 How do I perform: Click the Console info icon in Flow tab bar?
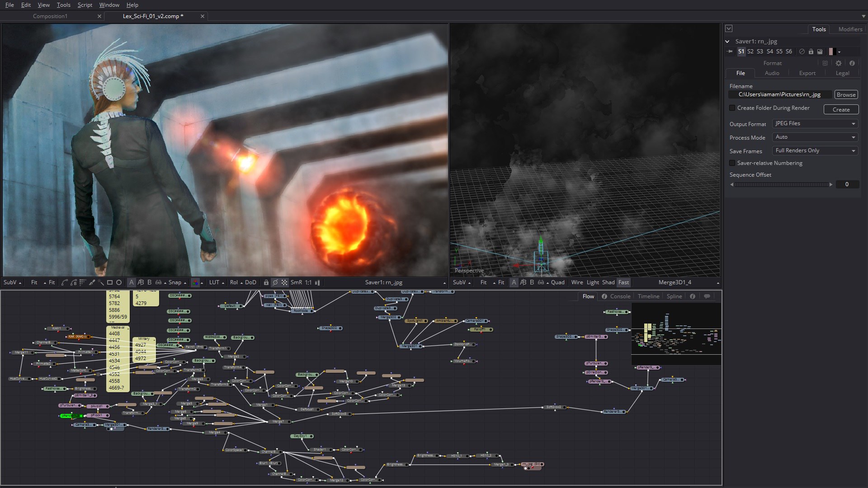coord(604,296)
